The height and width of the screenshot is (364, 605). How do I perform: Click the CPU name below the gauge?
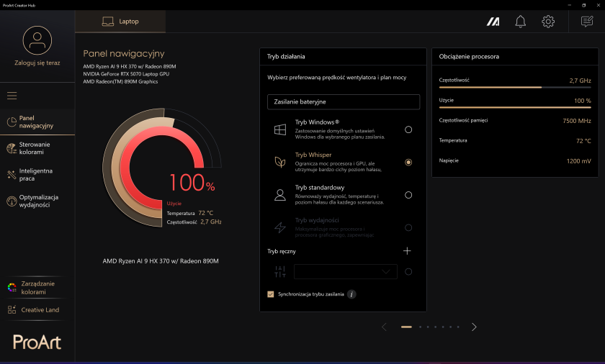[x=161, y=261]
